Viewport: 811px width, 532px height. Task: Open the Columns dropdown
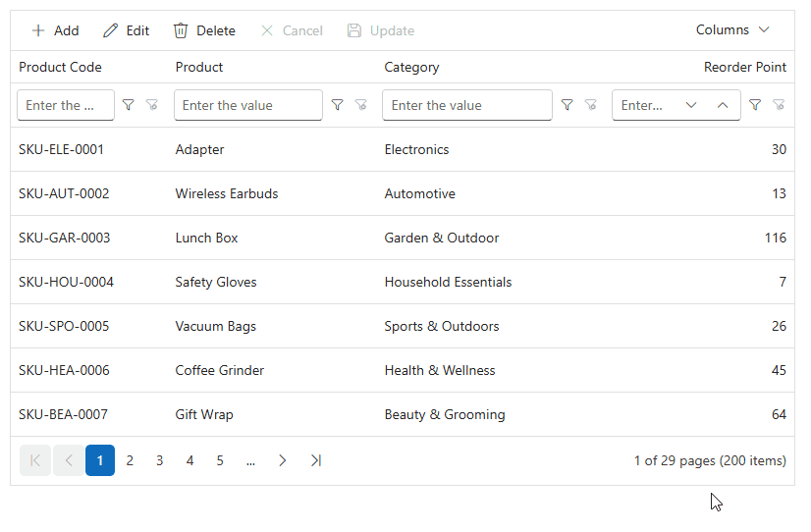click(732, 30)
